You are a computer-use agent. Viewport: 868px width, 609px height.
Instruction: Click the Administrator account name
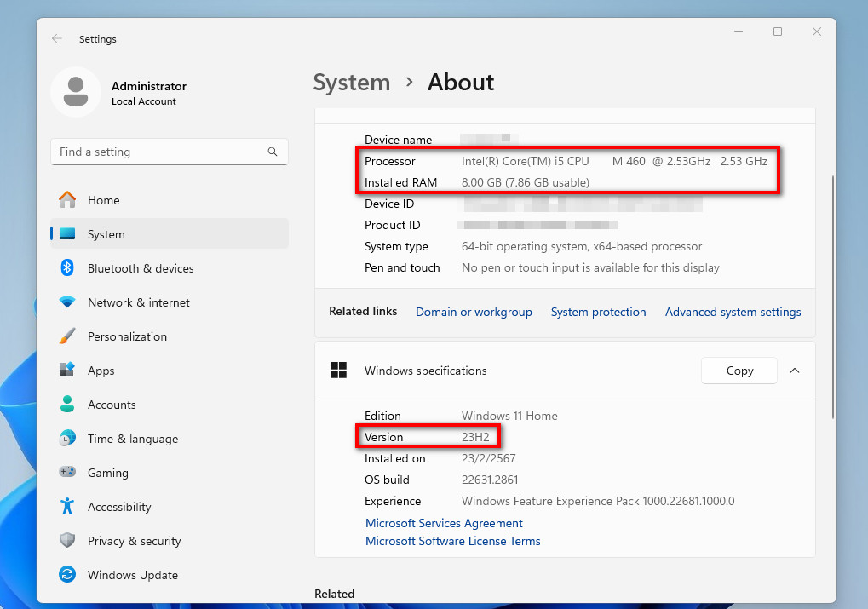(149, 86)
